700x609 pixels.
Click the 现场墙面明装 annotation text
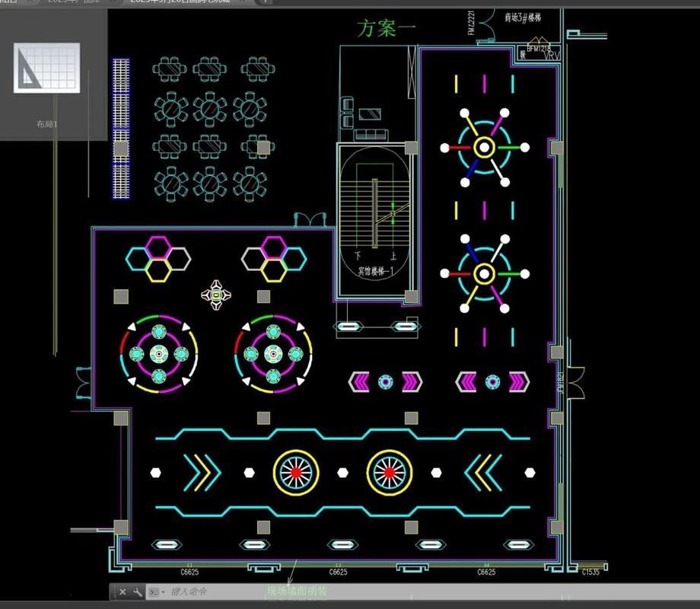[297, 591]
